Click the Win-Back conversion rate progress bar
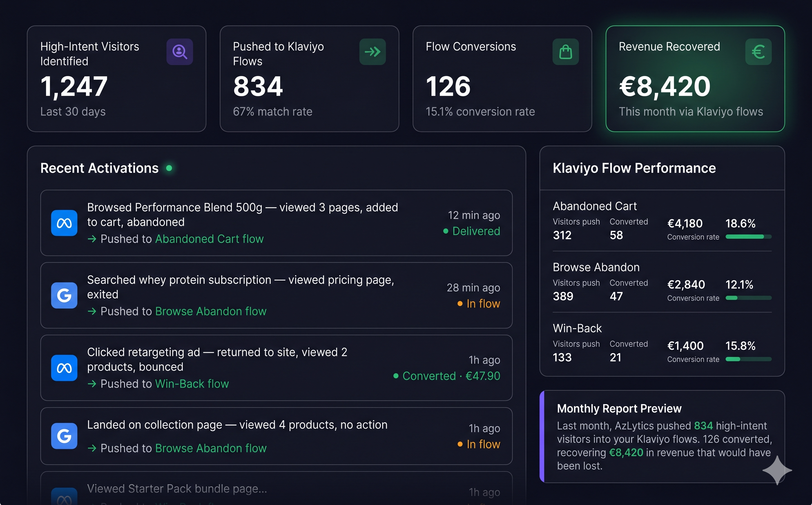Screen dimensions: 812x505 (749, 359)
